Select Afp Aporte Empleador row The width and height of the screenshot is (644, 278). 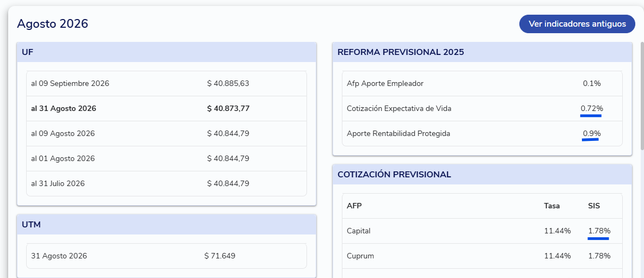pos(482,84)
